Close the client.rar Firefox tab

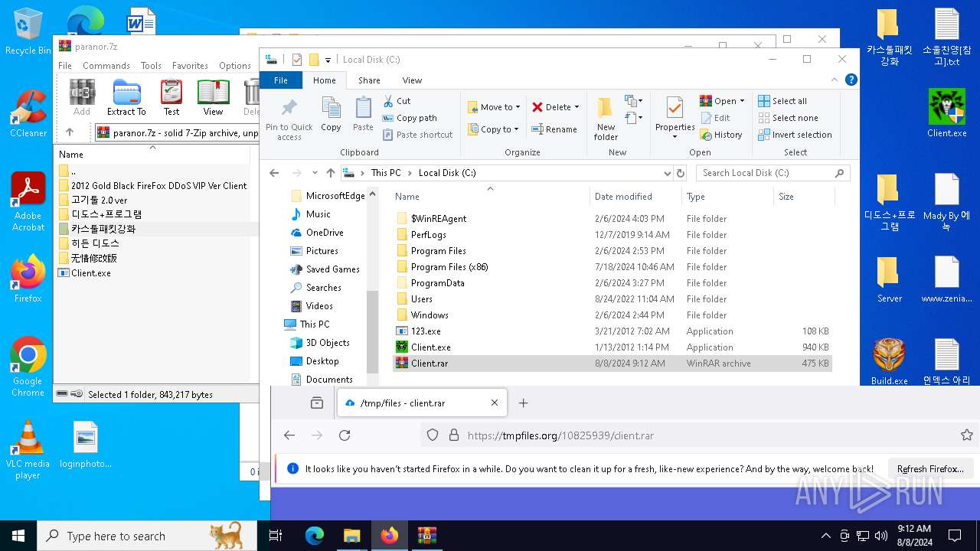click(495, 403)
